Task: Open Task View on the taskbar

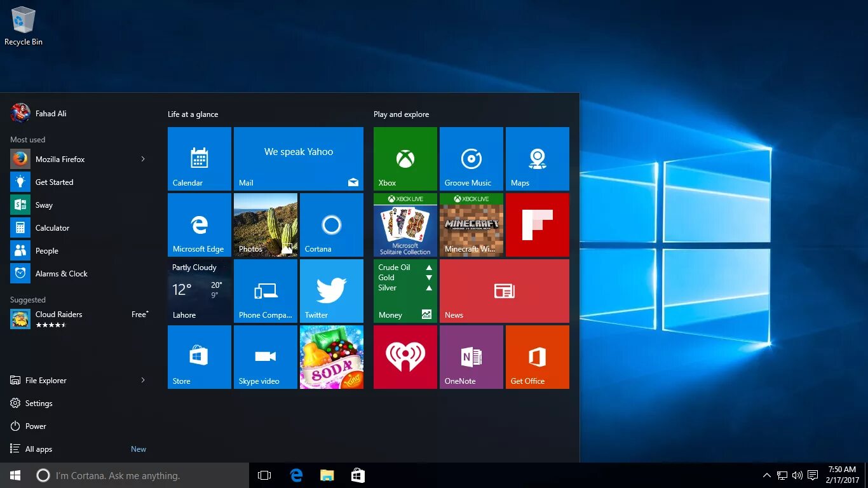Action: click(x=264, y=475)
